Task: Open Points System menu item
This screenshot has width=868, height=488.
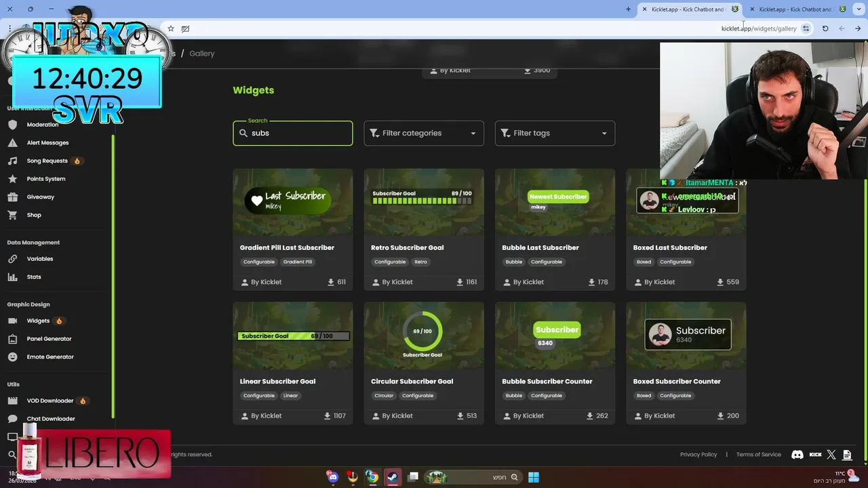Action: (x=46, y=179)
